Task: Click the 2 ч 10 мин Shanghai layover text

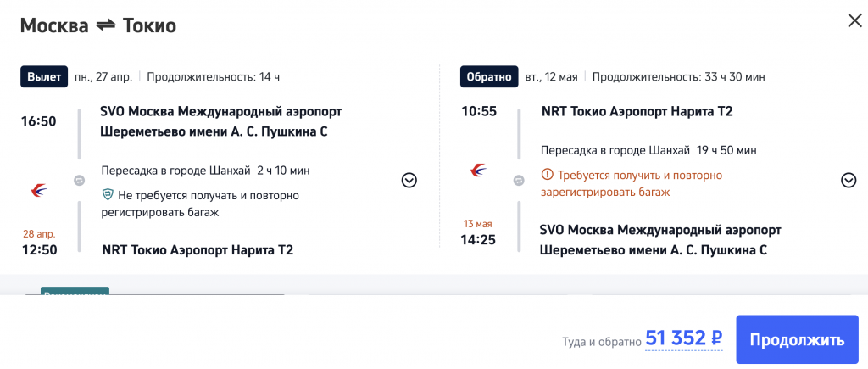Action: coord(283,170)
